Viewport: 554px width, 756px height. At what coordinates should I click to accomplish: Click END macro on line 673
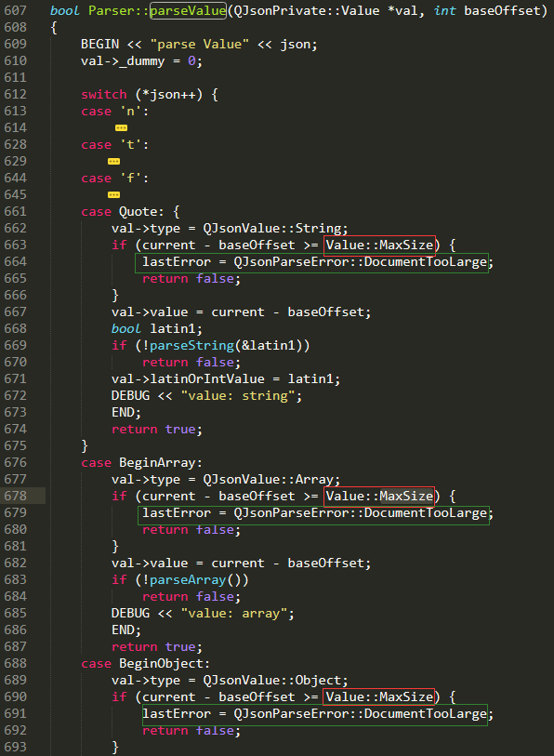click(123, 412)
